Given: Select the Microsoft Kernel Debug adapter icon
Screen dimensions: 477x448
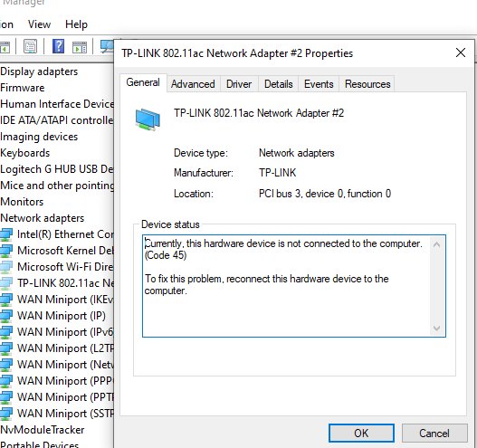Looking at the screenshot, I should point(6,251).
